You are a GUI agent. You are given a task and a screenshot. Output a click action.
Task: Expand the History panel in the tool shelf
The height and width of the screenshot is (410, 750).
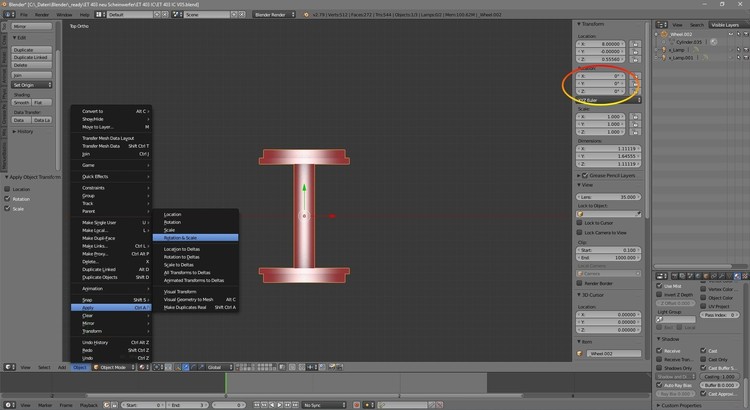tap(14, 131)
